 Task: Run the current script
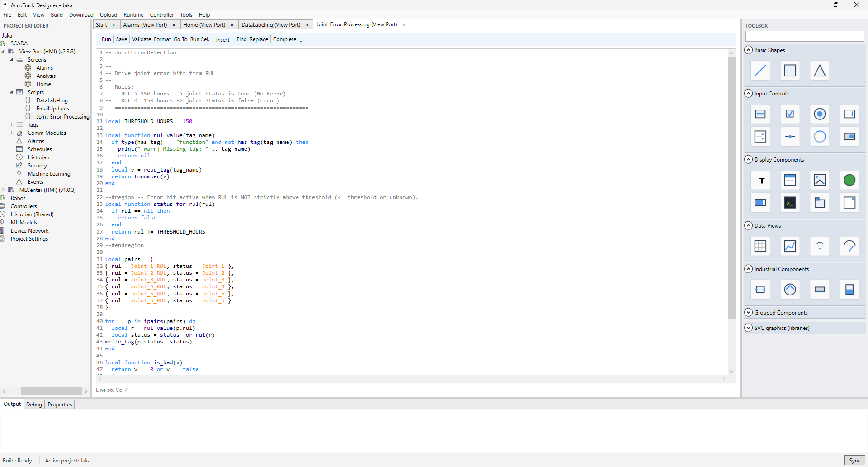[x=106, y=39]
